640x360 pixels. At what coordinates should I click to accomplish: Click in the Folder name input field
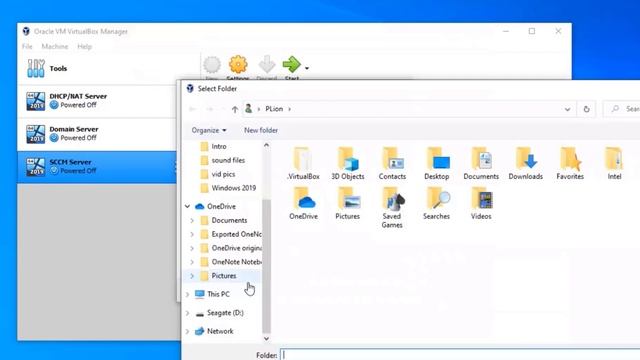[x=460, y=355]
